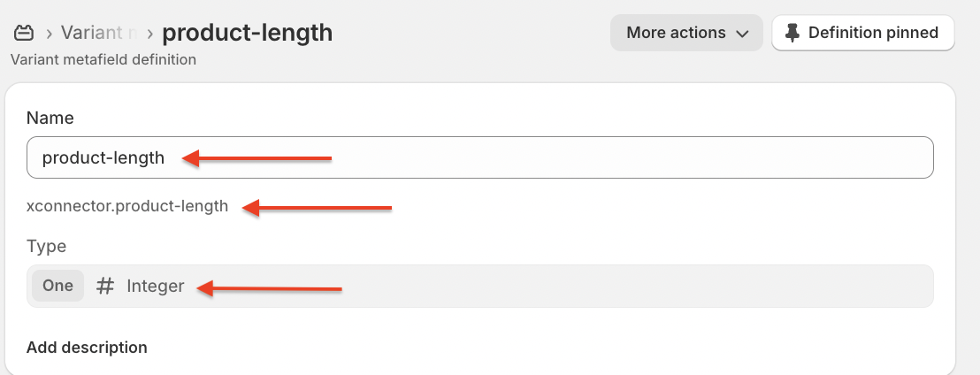Image resolution: width=980 pixels, height=375 pixels.
Task: Click the red arrow pointing at Integer
Action: pyautogui.click(x=269, y=288)
